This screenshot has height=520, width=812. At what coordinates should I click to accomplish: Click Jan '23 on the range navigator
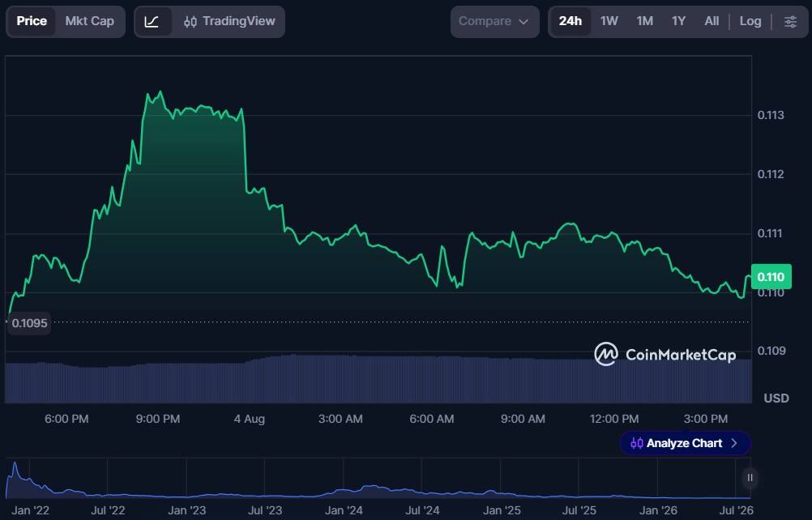(187, 511)
